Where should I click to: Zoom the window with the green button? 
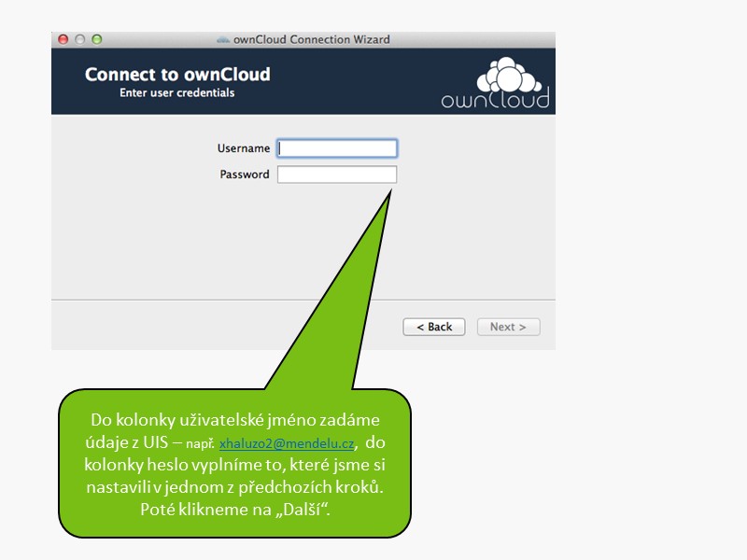96,40
